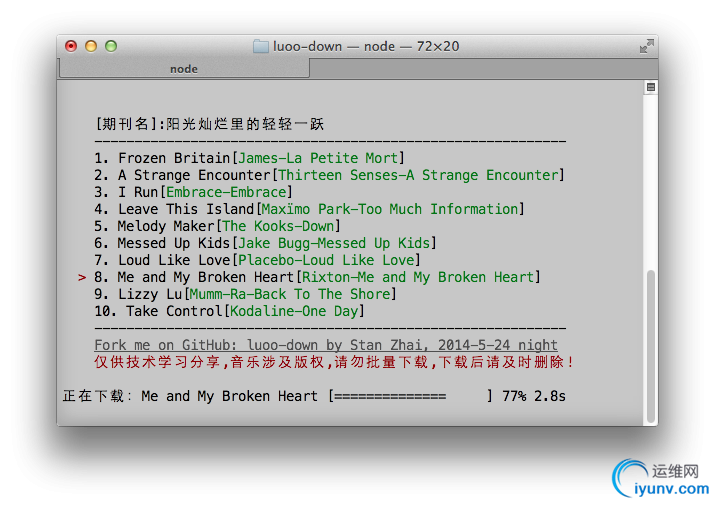
Task: Click the download progress bar
Action: (x=410, y=396)
